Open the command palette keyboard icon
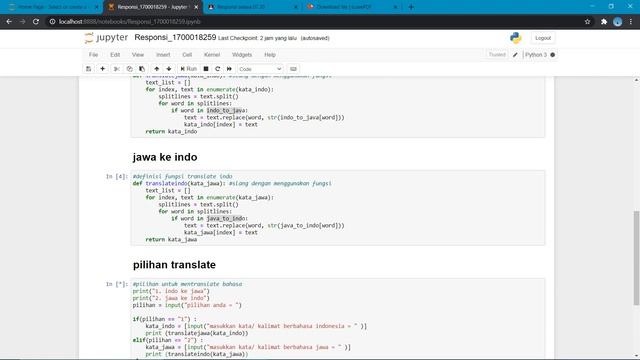The height and width of the screenshot is (360, 640). [x=293, y=69]
